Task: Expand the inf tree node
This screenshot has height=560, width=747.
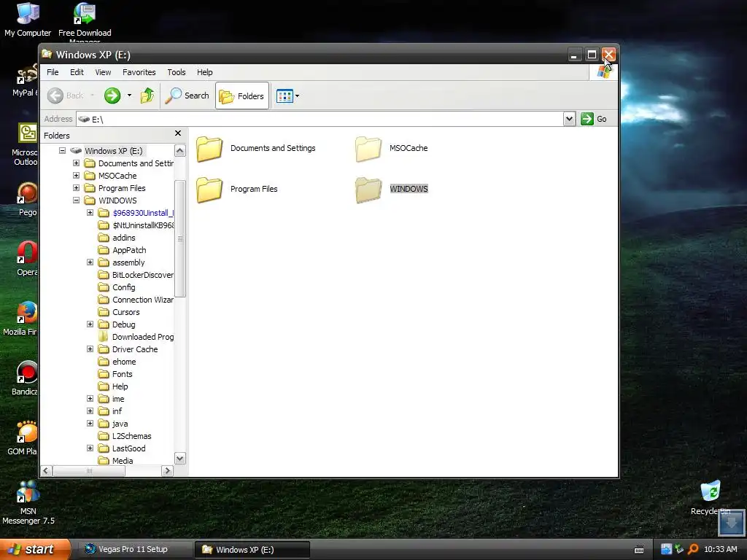Action: [90, 411]
